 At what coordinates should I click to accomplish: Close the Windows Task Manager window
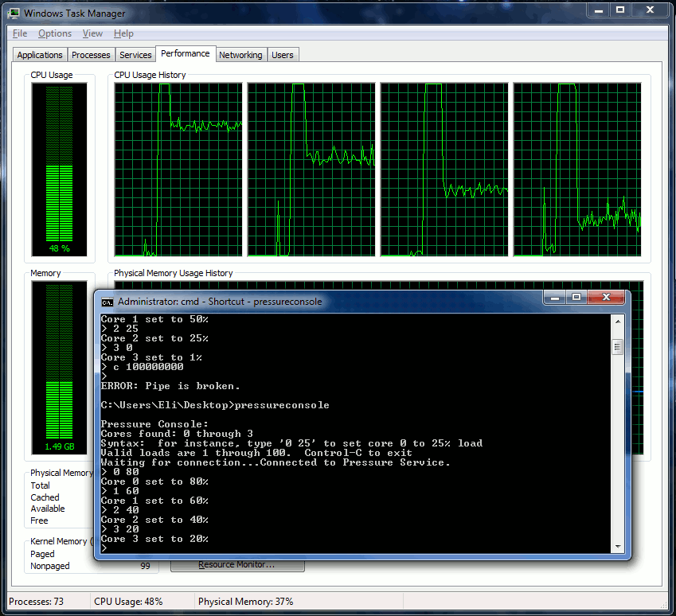[x=651, y=10]
